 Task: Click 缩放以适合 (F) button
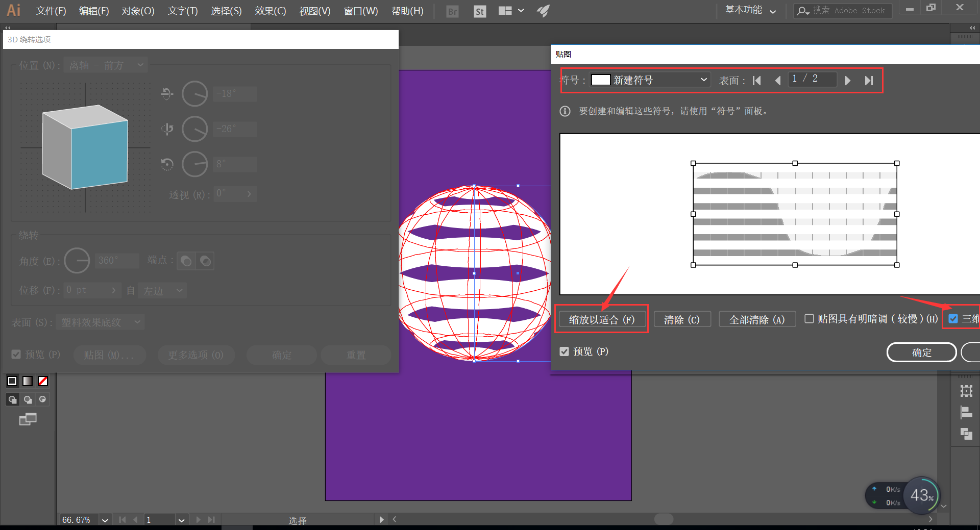point(602,319)
